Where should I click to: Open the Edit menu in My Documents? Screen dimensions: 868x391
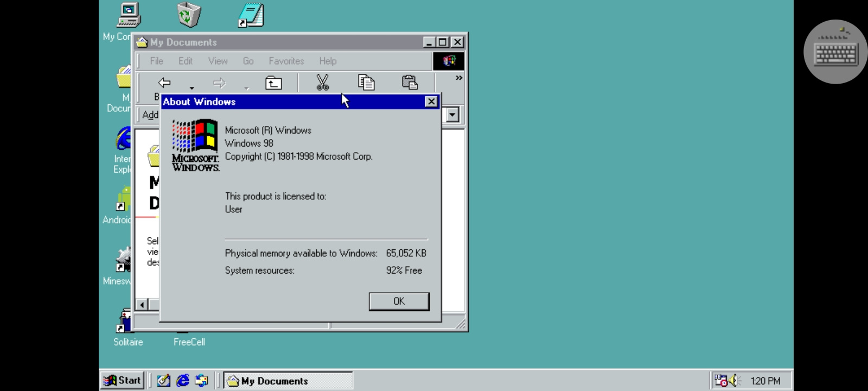(186, 61)
